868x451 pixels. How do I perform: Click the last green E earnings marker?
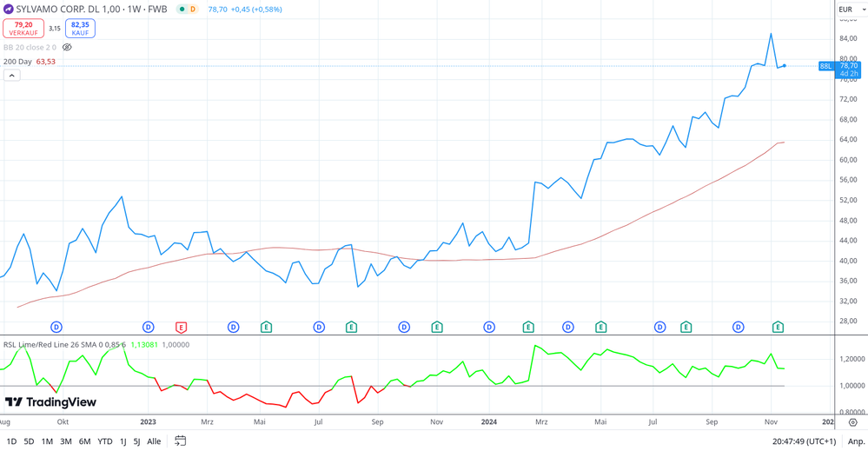click(778, 328)
